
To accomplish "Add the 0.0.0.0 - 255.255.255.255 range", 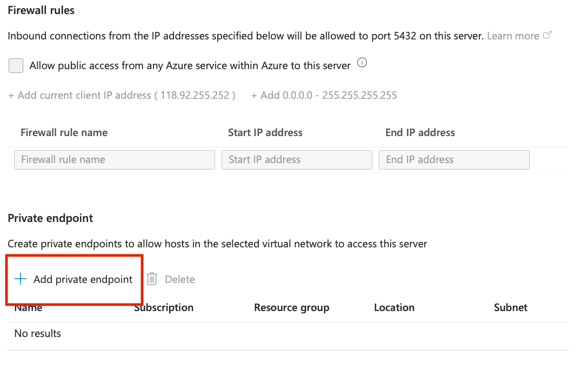I will point(324,96).
